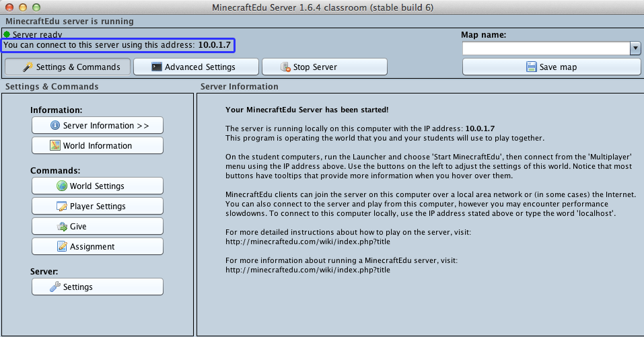The height and width of the screenshot is (337, 644).
Task: Open World Information
Action: 98,145
